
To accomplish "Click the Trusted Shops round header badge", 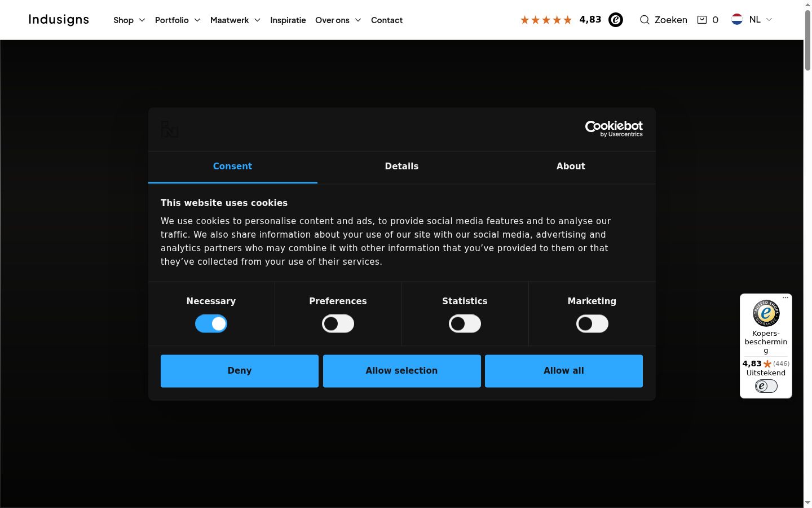I will pos(616,20).
